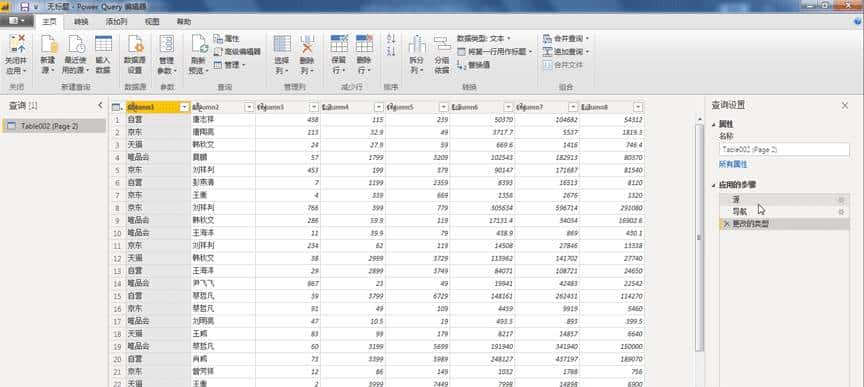The image size is (864, 387).
Task: Open Column2 filter dropdown
Action: (249, 107)
